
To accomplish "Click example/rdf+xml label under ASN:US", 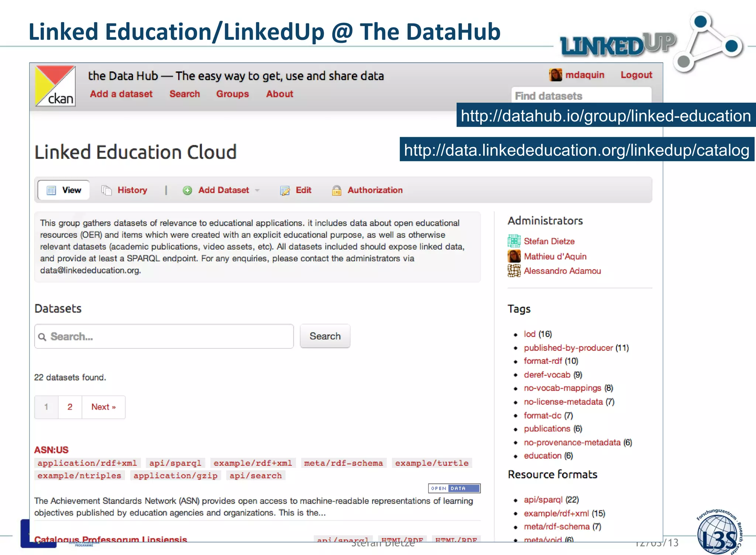I will pyautogui.click(x=253, y=463).
